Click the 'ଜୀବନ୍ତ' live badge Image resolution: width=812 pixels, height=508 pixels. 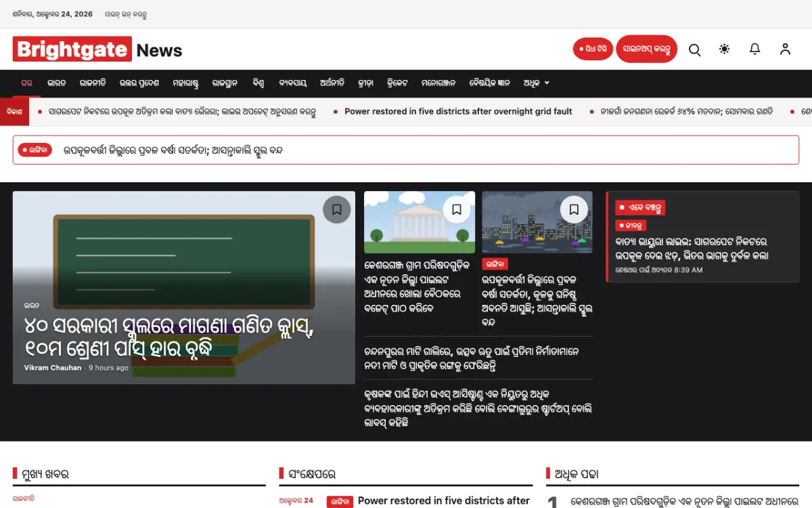click(631, 226)
